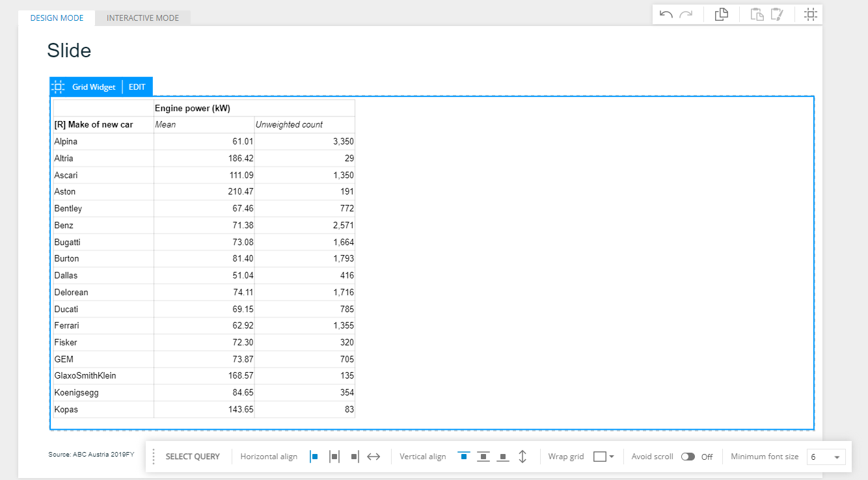
Task: Open the Minimum font size dropdown
Action: coord(826,457)
